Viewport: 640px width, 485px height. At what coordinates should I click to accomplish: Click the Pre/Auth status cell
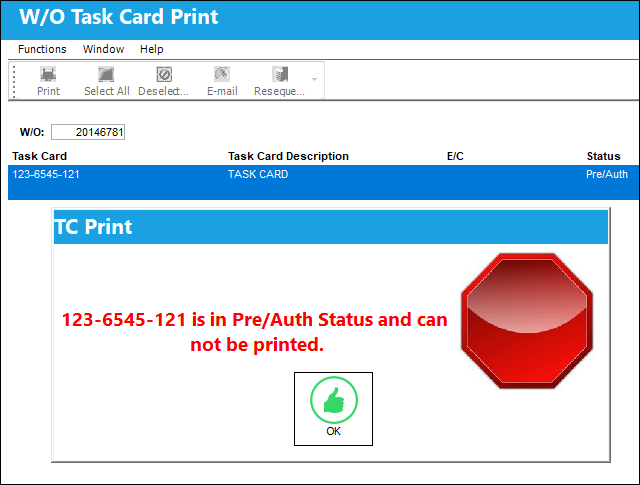point(607,174)
